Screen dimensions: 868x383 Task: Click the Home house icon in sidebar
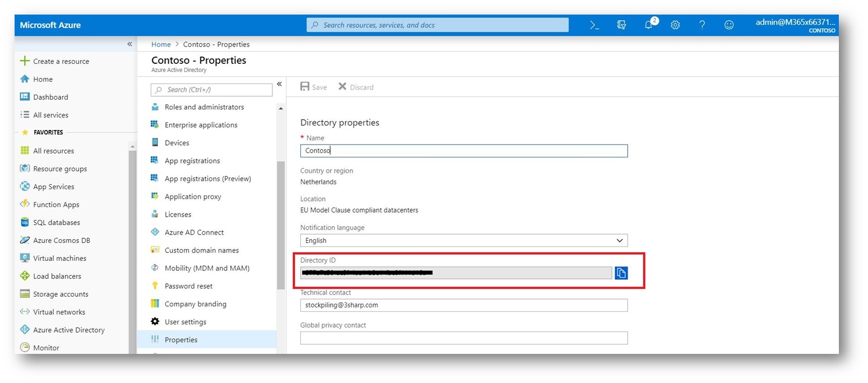[x=25, y=79]
